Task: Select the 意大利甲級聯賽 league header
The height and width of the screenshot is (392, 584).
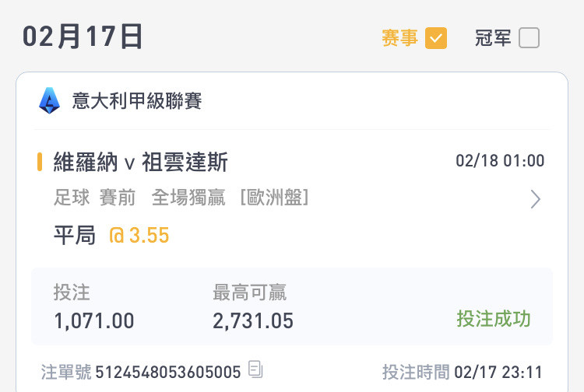Action: [137, 101]
